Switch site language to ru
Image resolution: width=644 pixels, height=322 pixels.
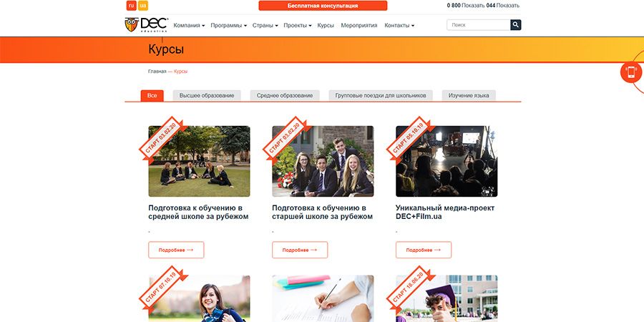pos(132,6)
